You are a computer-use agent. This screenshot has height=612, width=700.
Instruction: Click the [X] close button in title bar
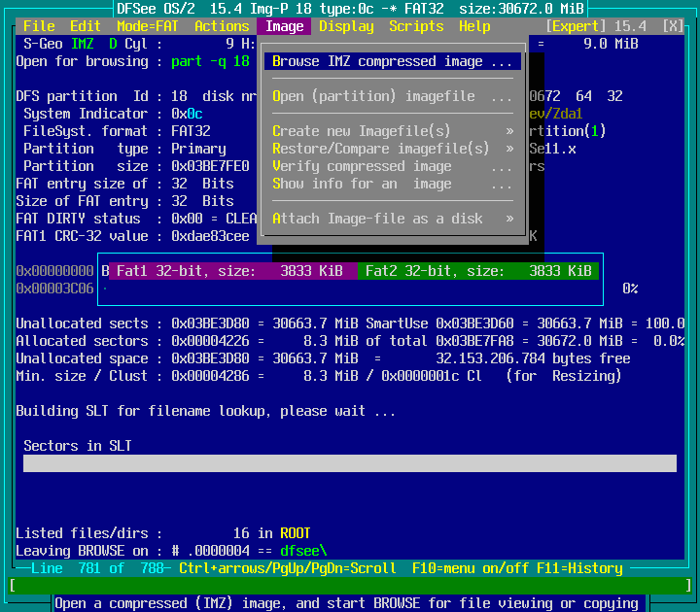click(673, 26)
